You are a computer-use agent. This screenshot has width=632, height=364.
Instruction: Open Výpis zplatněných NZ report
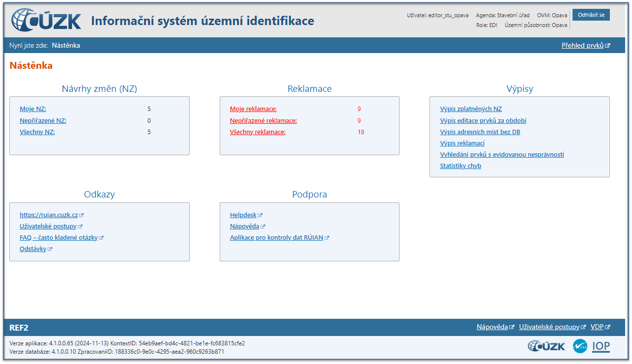470,109
